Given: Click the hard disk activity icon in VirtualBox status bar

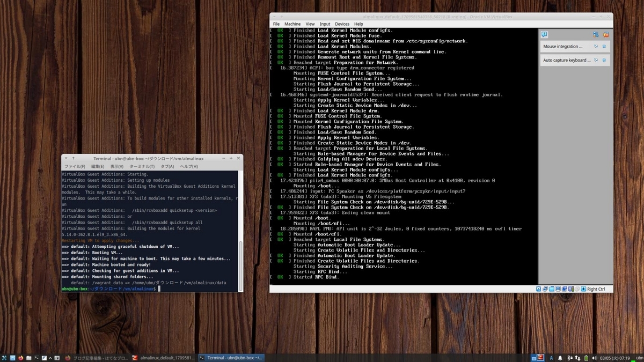Looking at the screenshot, I should (538, 289).
